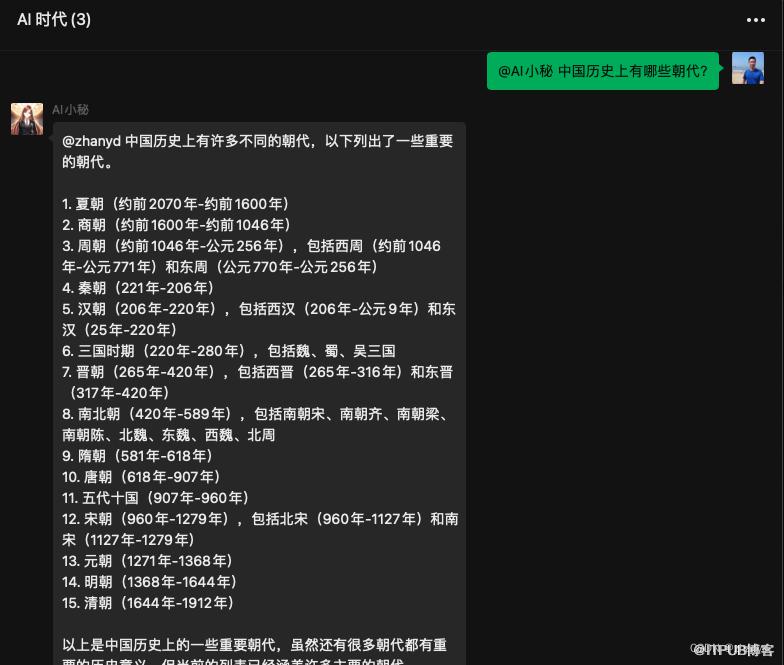Select the green message asking about 中国历史上有哪些朝代

tap(602, 71)
